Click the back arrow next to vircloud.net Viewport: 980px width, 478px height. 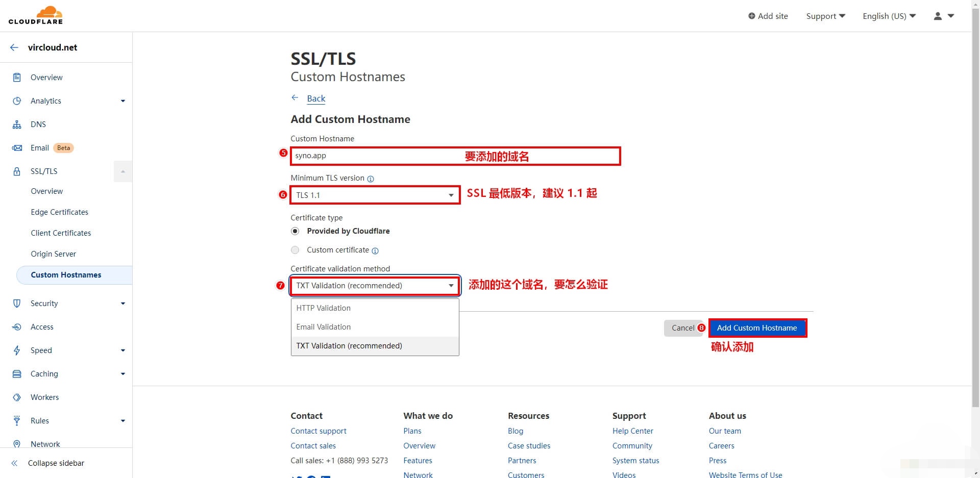(x=14, y=47)
